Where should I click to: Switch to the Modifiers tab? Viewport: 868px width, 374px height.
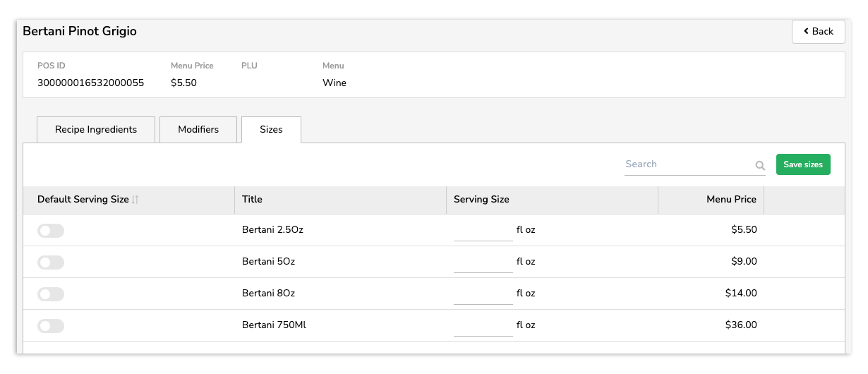198,130
